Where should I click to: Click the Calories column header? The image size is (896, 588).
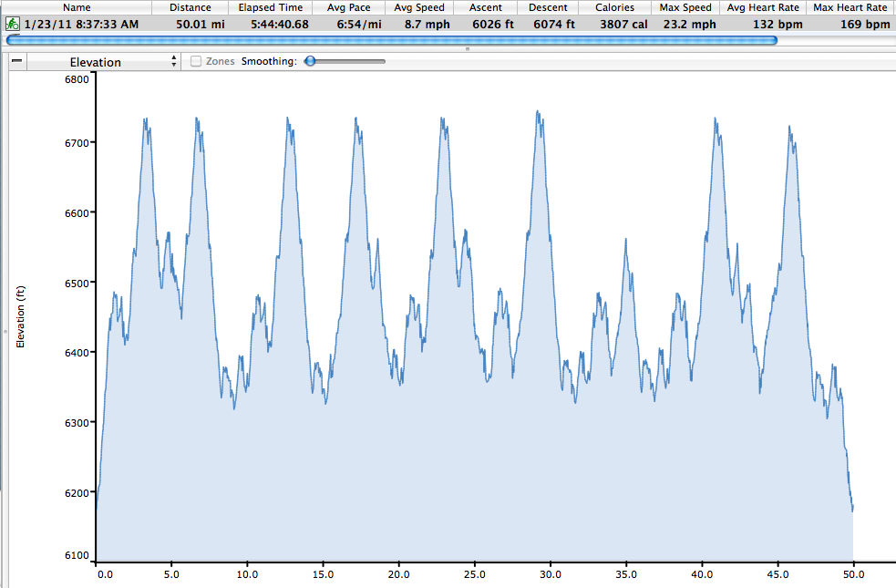(x=615, y=7)
